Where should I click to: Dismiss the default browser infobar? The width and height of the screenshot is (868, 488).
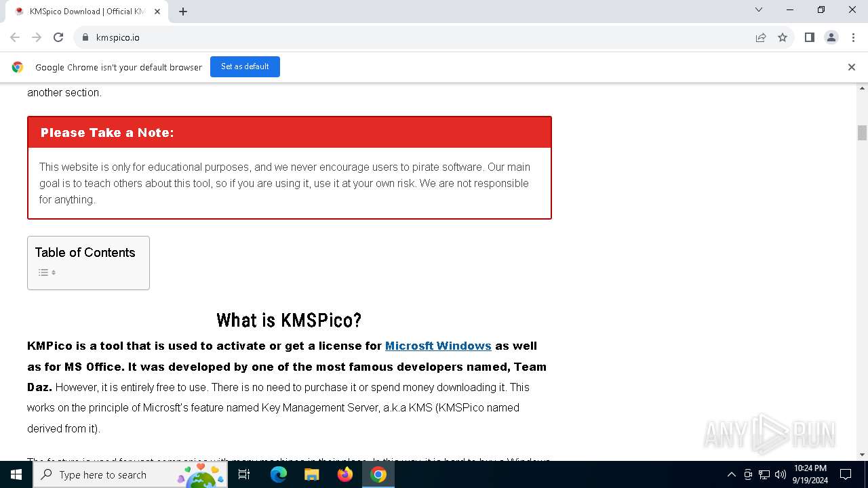pos(851,67)
